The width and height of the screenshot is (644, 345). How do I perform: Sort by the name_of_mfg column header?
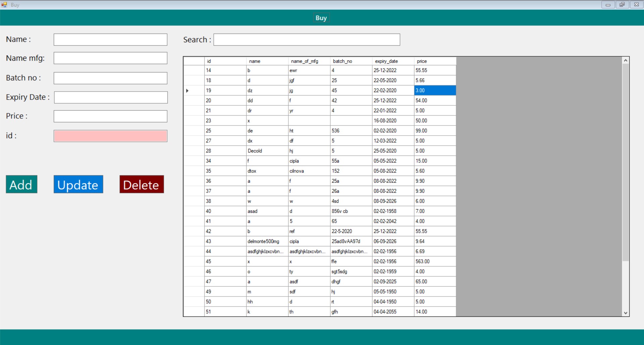309,61
